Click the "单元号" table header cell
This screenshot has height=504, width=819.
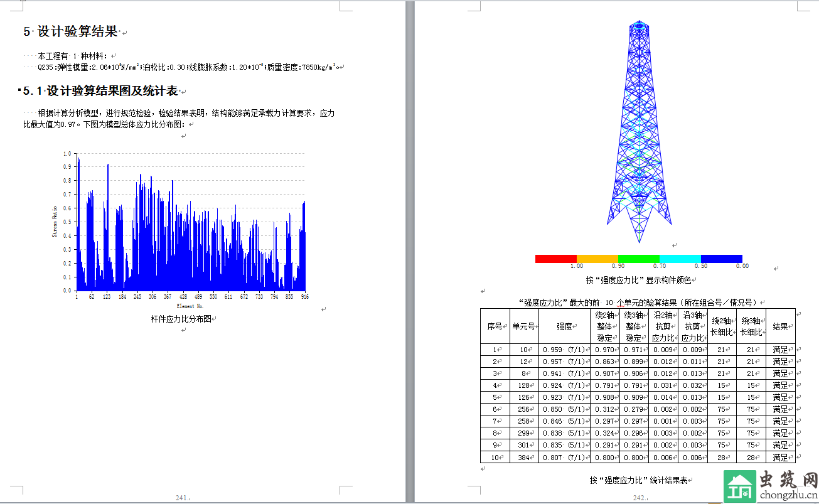pos(523,326)
